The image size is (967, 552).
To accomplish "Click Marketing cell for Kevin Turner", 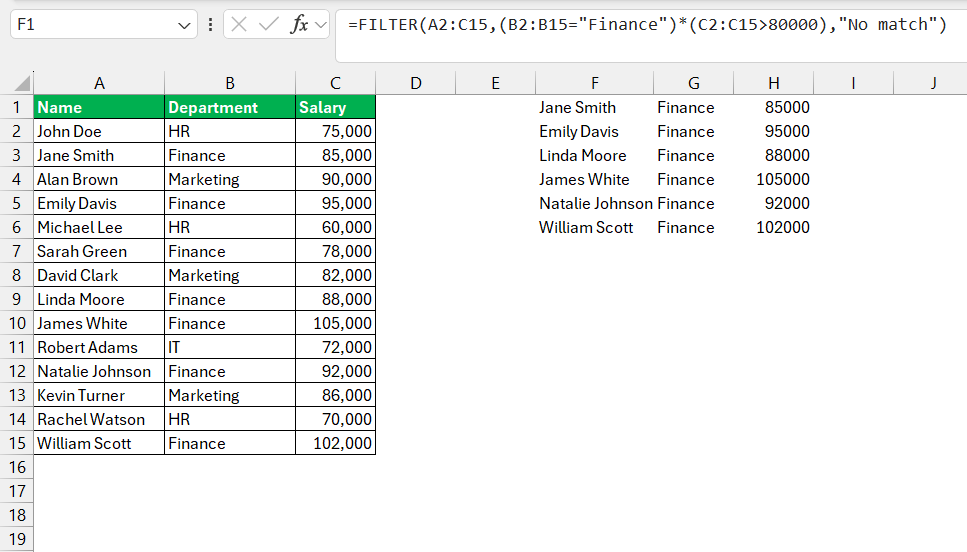I will tap(230, 395).
